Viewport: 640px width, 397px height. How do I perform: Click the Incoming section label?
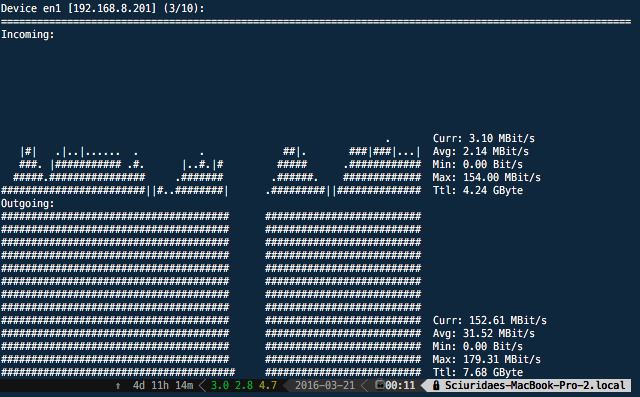[27, 35]
